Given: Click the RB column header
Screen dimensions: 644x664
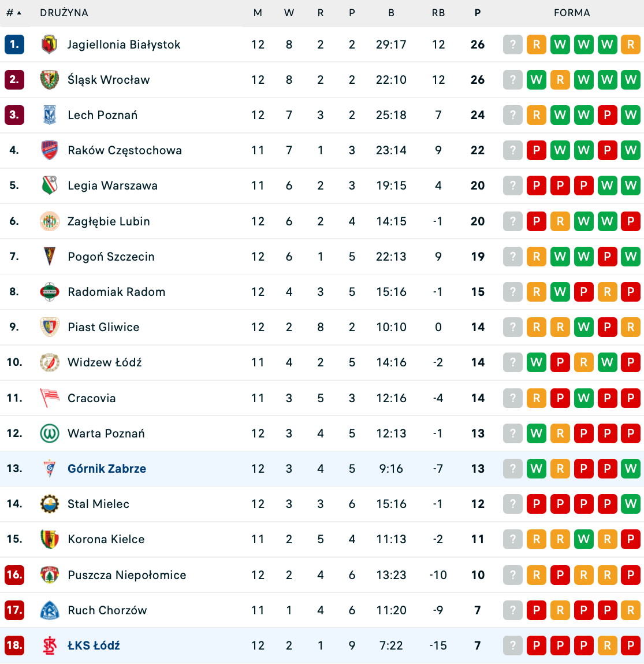Looking at the screenshot, I should click(x=438, y=13).
